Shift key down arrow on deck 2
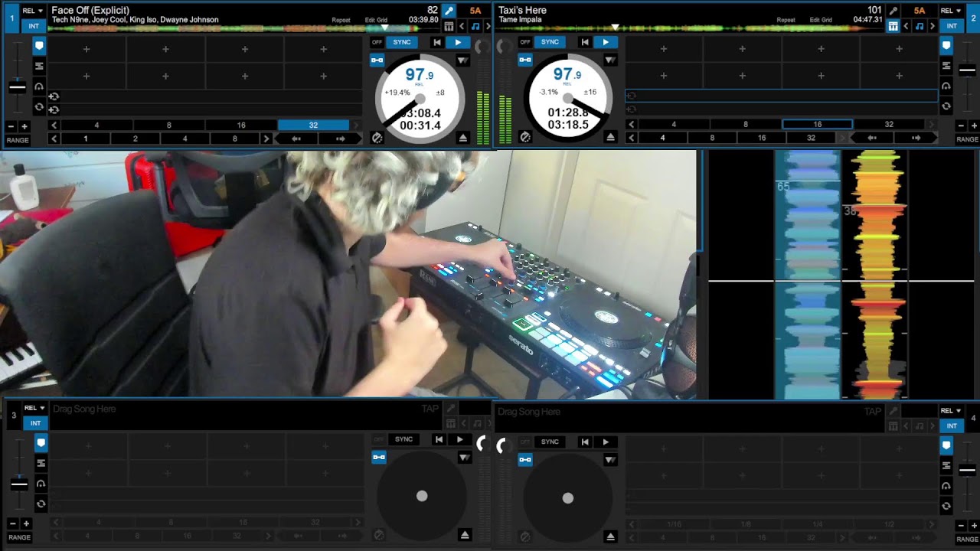 [906, 27]
